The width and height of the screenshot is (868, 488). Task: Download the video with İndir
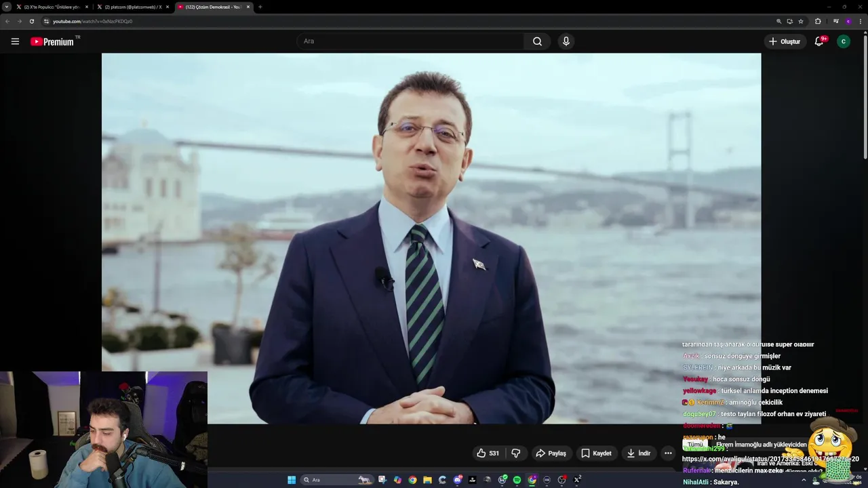[639, 453]
